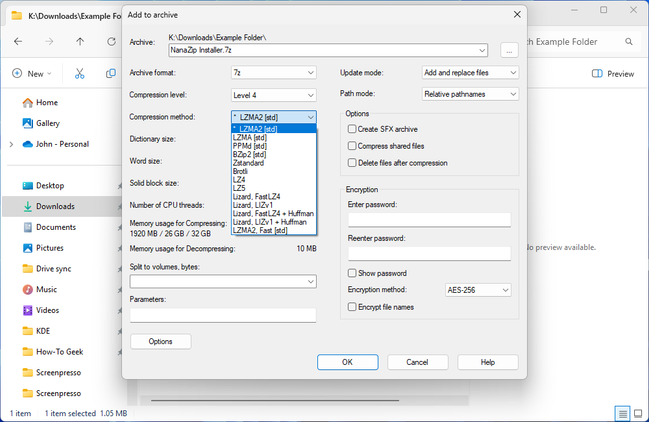The image size is (649, 422).
Task: Choose LZ4 compression method
Action: 274,180
